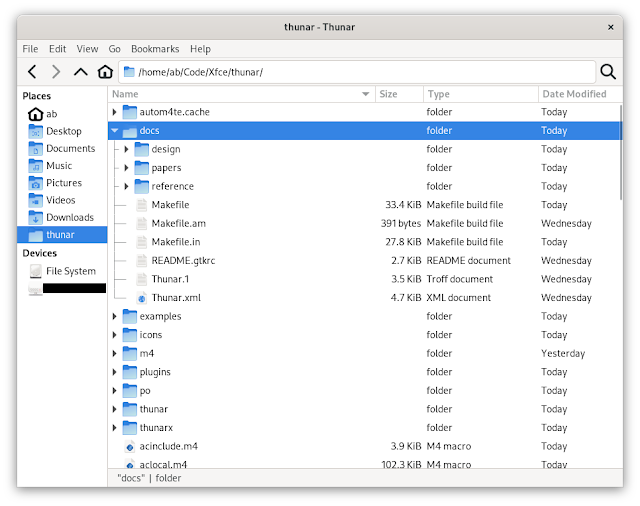This screenshot has height=506, width=640.
Task: Open the Edit menu
Action: [x=58, y=49]
